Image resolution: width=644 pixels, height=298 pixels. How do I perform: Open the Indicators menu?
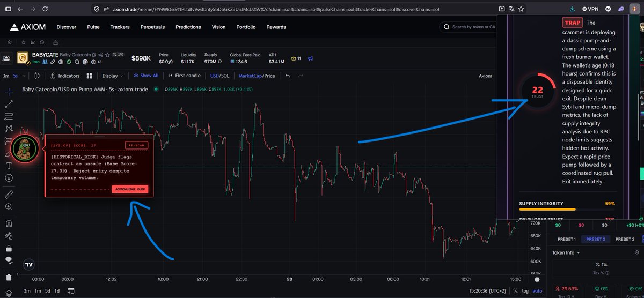tap(64, 76)
